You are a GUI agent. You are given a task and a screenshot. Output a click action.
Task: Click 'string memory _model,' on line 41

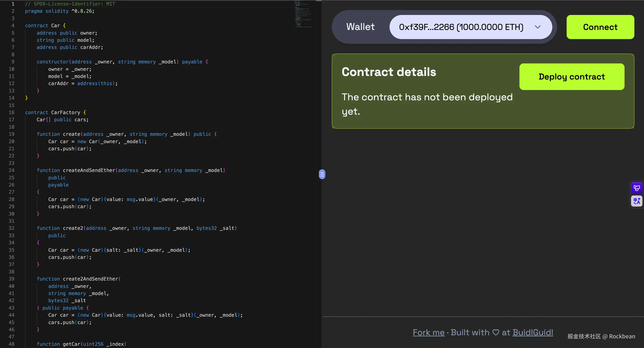78,293
